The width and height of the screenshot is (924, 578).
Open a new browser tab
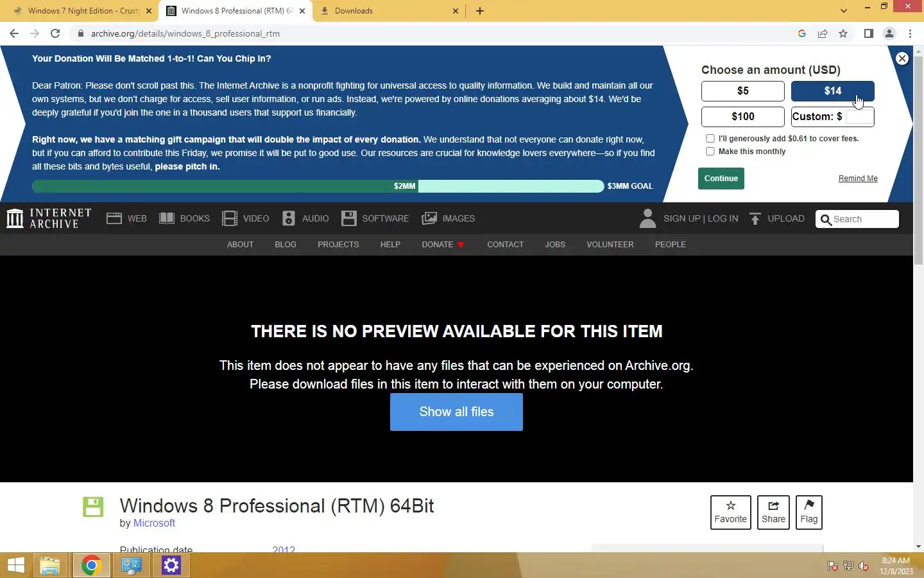pos(480,11)
